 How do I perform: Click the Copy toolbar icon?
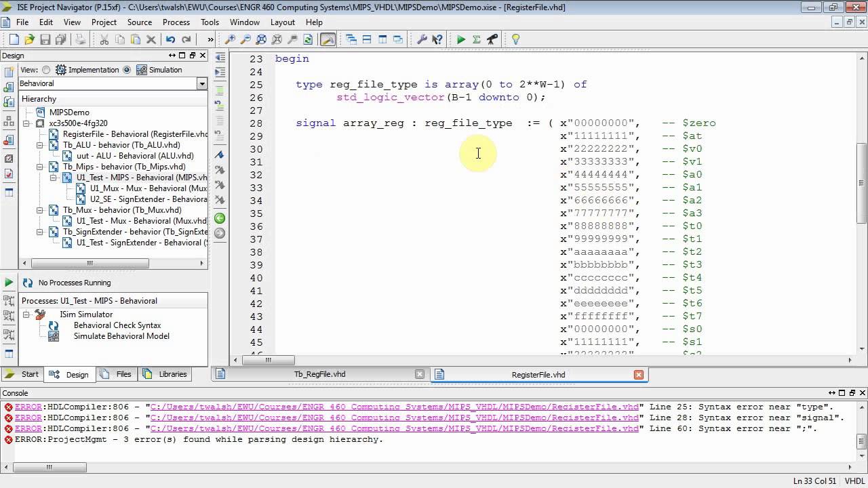(x=120, y=39)
